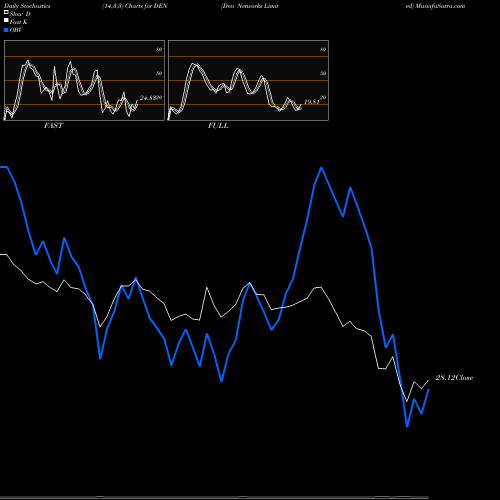
Task: Click the Fast K legend label
Action: click(19, 22)
